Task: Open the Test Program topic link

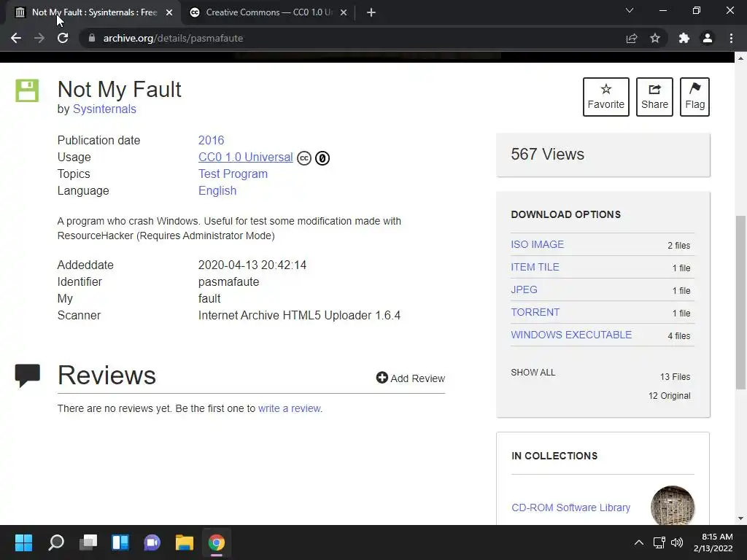Action: [233, 174]
